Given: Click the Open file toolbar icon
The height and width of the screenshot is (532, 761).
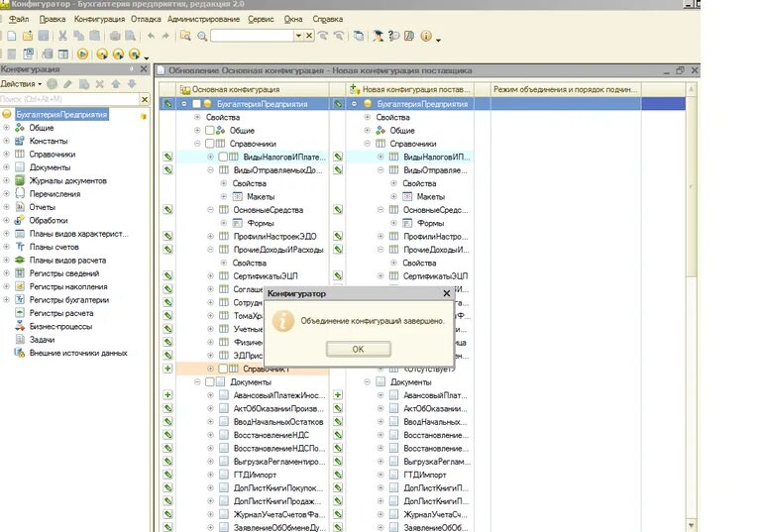Looking at the screenshot, I should (28, 36).
